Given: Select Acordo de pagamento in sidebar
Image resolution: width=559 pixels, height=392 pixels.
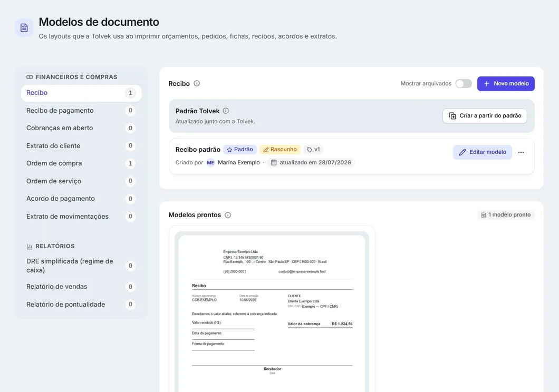Looking at the screenshot, I should click(x=81, y=199).
